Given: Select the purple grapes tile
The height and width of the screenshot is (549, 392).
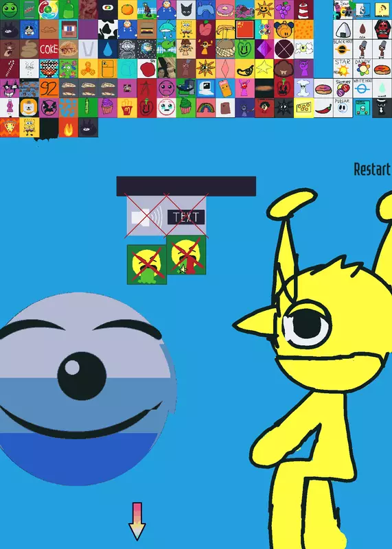Looking at the screenshot, I should coord(284,10).
